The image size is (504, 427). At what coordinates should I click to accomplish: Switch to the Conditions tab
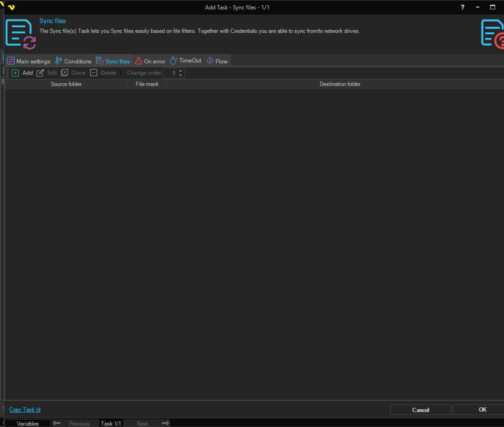[74, 61]
